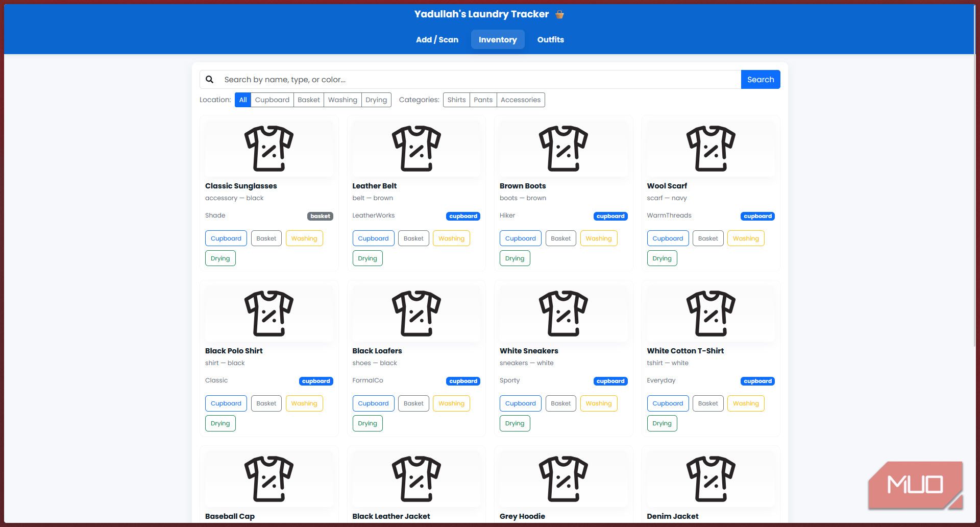Filter by Shirts category
Viewport: 980px width, 527px height.
(456, 100)
